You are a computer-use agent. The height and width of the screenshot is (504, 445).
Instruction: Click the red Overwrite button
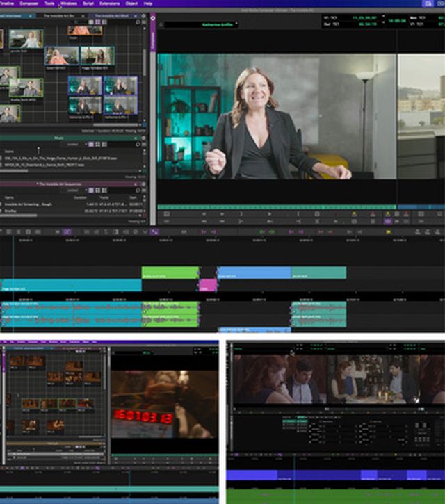(373, 213)
